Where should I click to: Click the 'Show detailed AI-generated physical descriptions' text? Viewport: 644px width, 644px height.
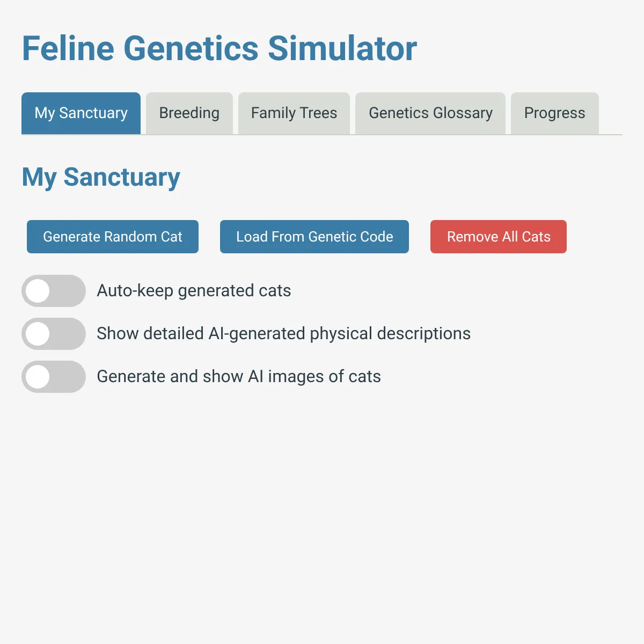tap(283, 334)
